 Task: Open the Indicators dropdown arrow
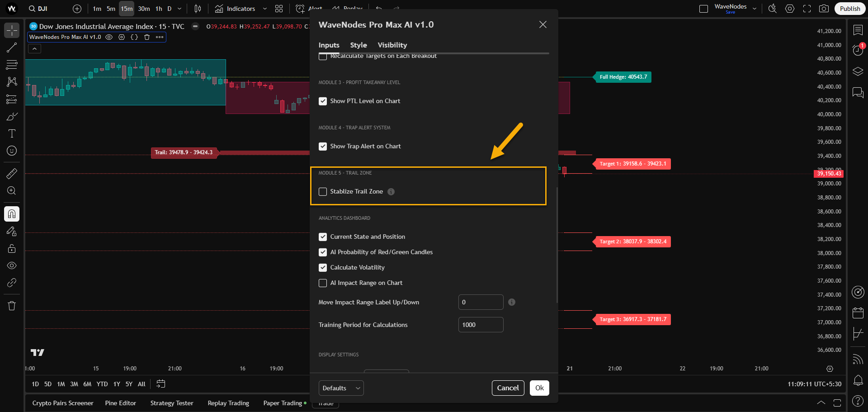click(x=264, y=8)
